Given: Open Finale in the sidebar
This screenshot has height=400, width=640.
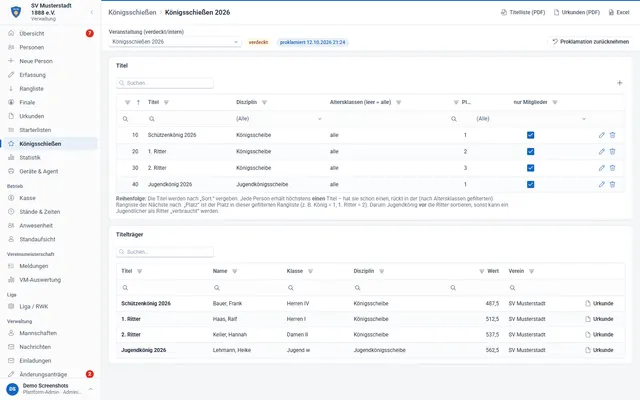Looking at the screenshot, I should [x=49, y=102].
